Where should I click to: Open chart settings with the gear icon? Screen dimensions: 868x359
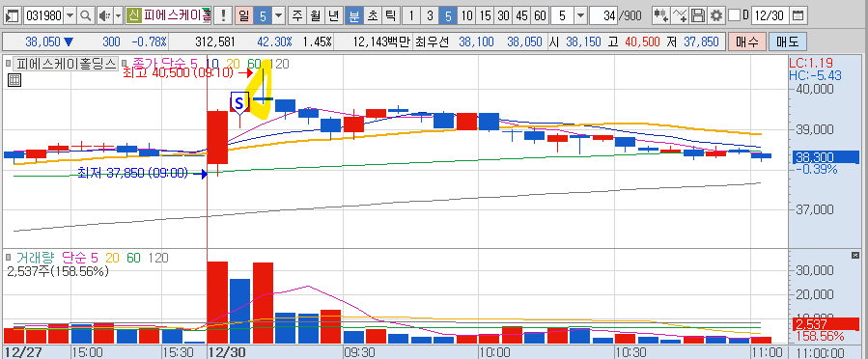(716, 15)
